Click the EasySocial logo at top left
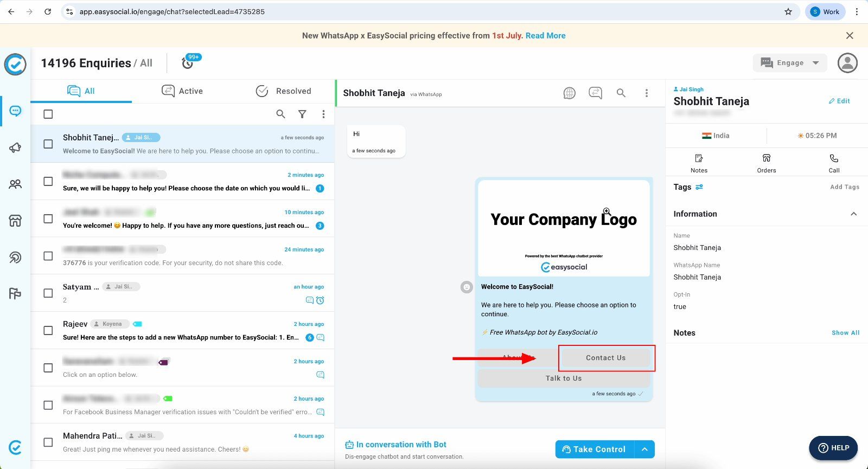The height and width of the screenshot is (469, 868). coord(15,65)
